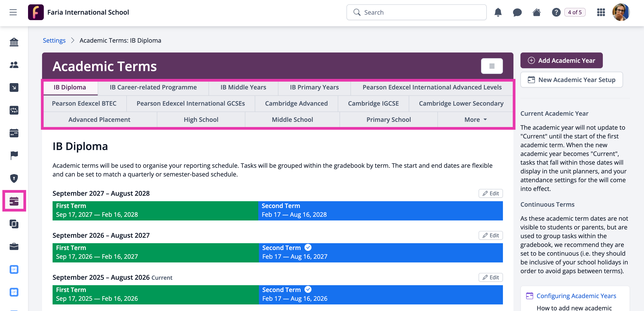Open the academic terms sidebar icon
This screenshot has width=644, height=311.
(14, 201)
